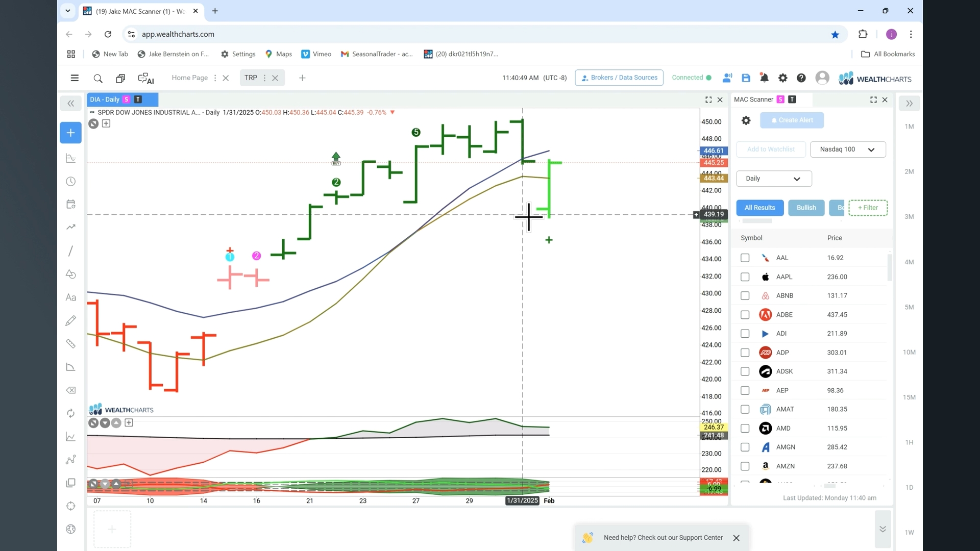Screen dimensions: 980x551
Task: Switch to the Home Page tab
Action: (x=190, y=78)
